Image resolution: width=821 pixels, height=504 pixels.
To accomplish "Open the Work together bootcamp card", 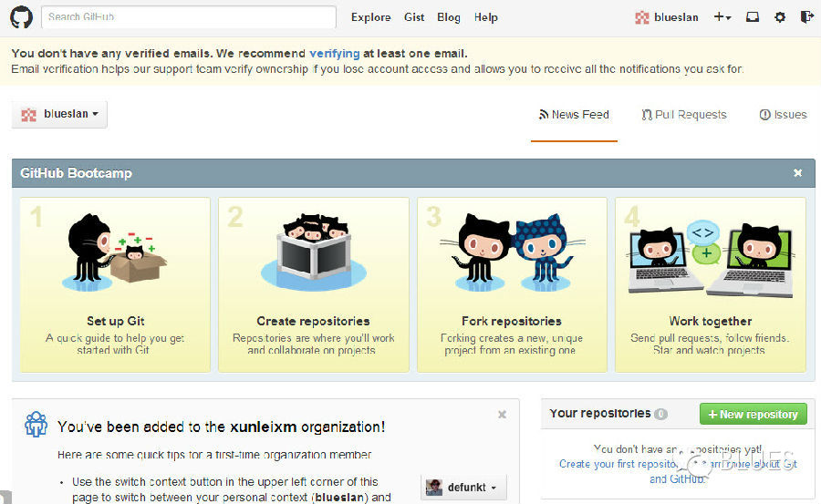I will coord(711,284).
